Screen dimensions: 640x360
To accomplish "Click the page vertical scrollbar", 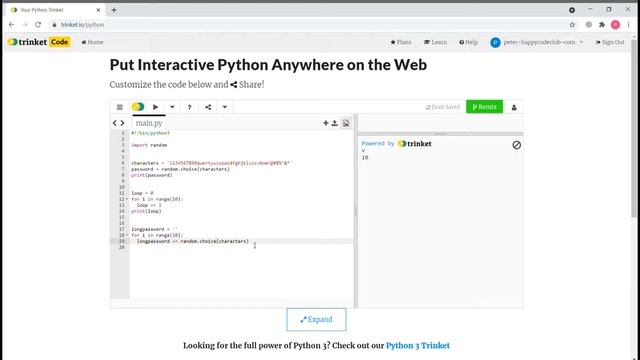I will tap(634, 129).
